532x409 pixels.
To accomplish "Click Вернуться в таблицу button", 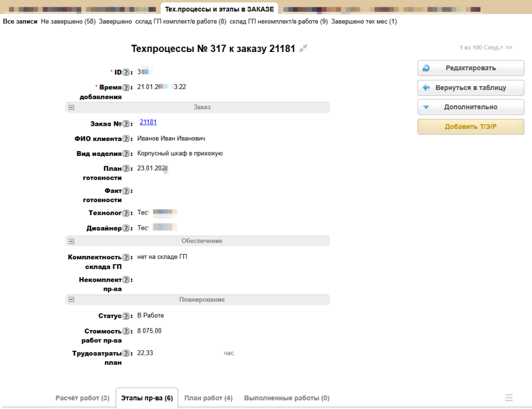I will click(470, 88).
